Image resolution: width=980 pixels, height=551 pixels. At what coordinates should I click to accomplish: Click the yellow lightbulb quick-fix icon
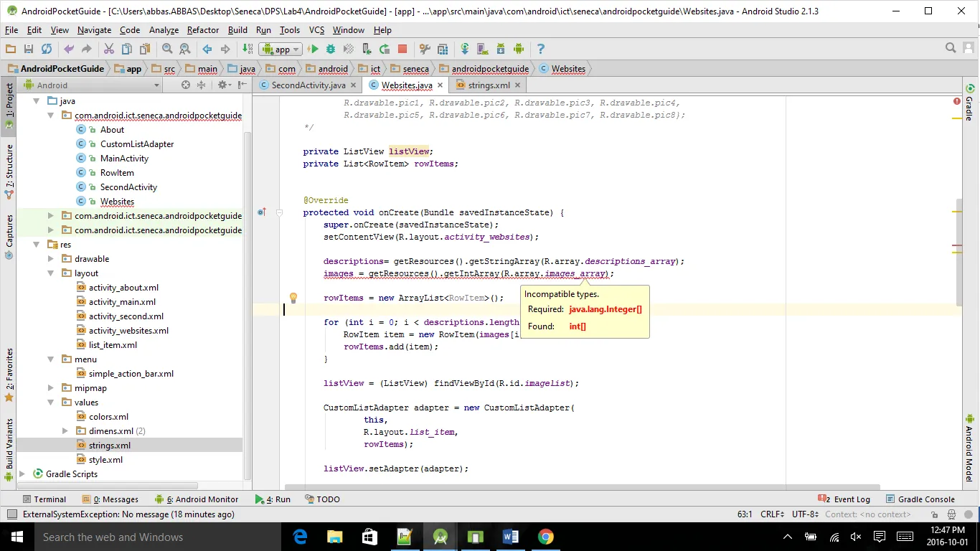[x=293, y=298]
